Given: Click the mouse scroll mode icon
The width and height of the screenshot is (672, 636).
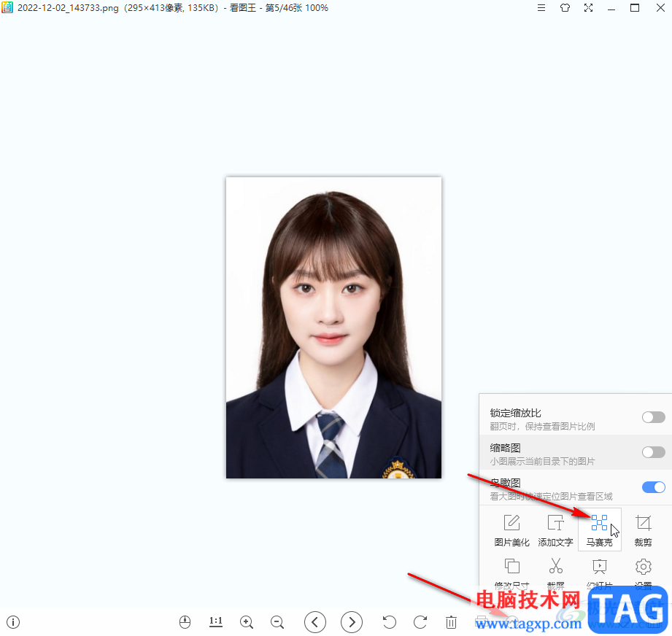Looking at the screenshot, I should 185,622.
